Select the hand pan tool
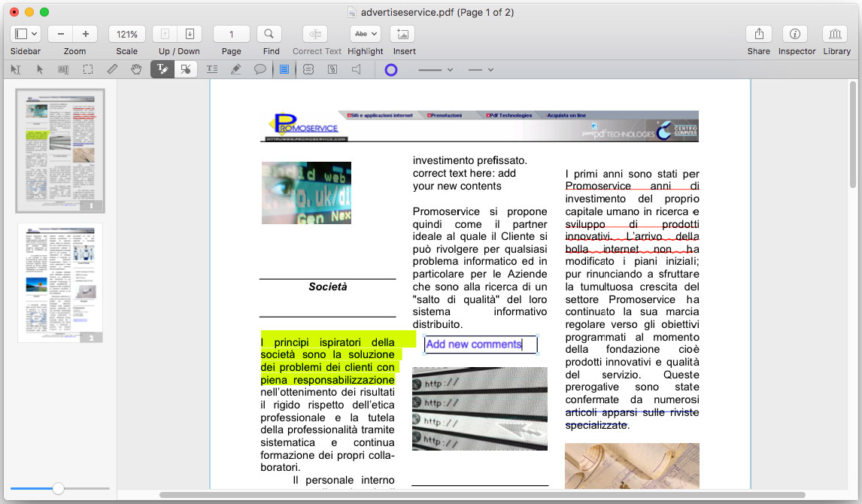Viewport: 862px width, 504px height. pyautogui.click(x=136, y=69)
